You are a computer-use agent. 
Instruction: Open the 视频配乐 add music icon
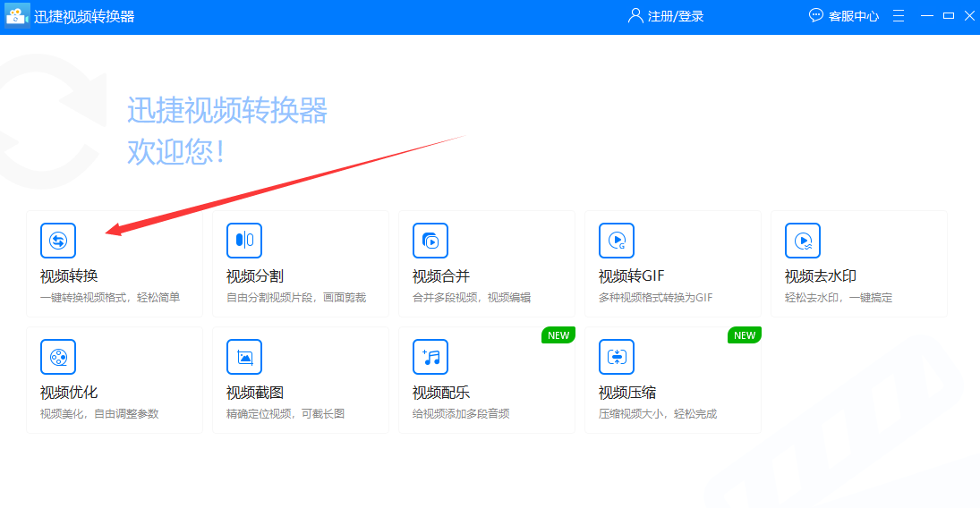click(x=430, y=357)
